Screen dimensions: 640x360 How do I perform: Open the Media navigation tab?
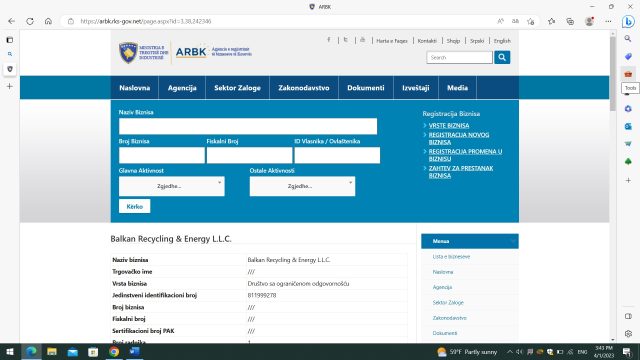click(457, 88)
